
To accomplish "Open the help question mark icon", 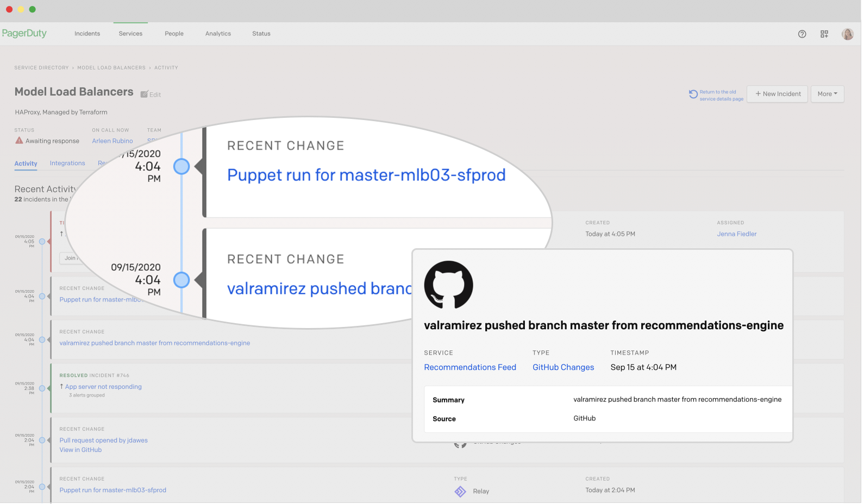I will point(802,34).
